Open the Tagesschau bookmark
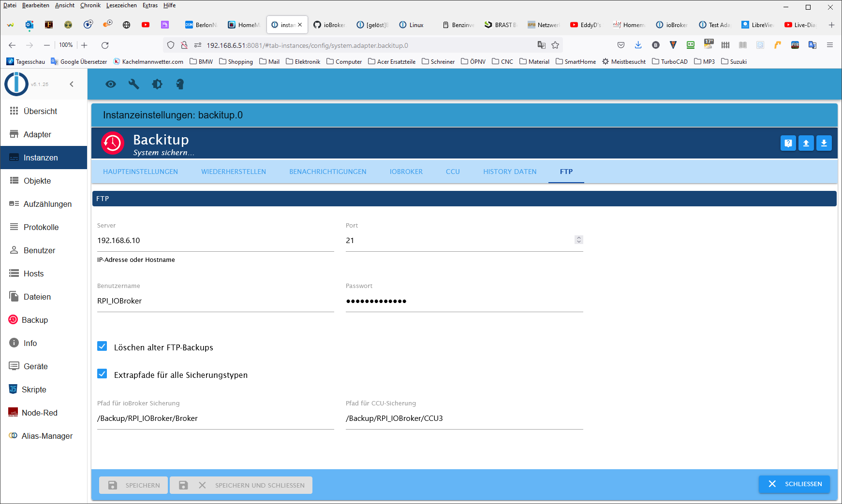 26,62
